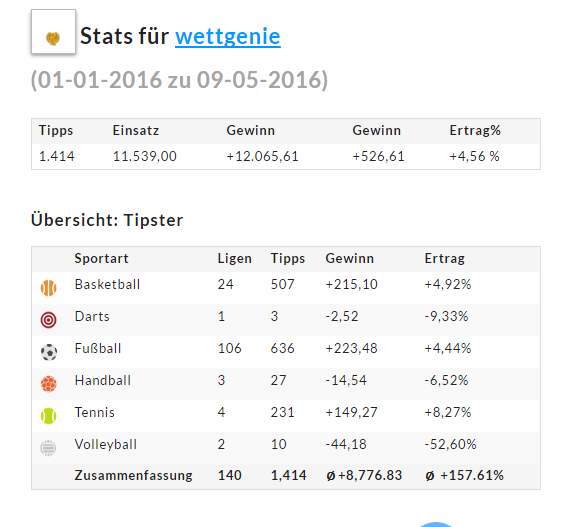Select the Fußball row label

pyautogui.click(x=98, y=348)
